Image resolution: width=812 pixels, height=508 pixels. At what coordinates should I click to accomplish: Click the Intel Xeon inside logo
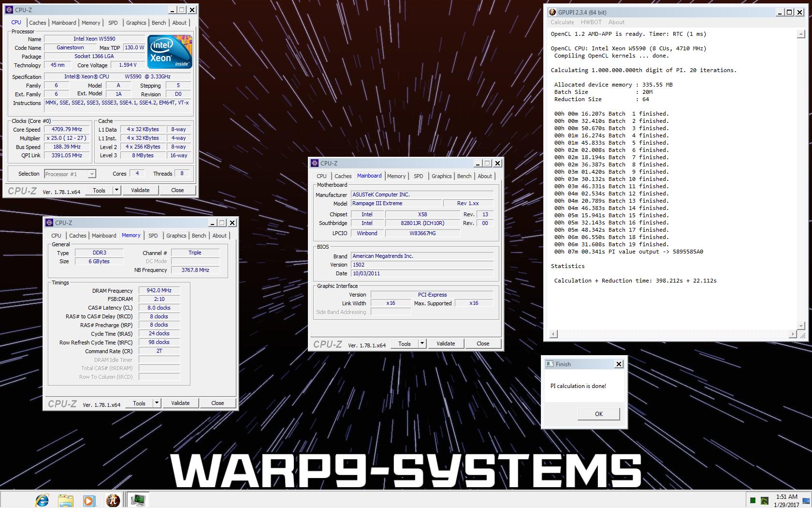tap(170, 51)
